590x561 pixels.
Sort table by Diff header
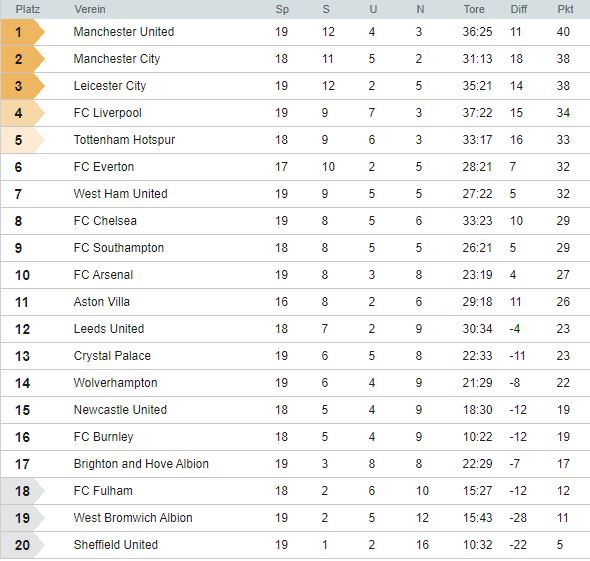pos(519,9)
